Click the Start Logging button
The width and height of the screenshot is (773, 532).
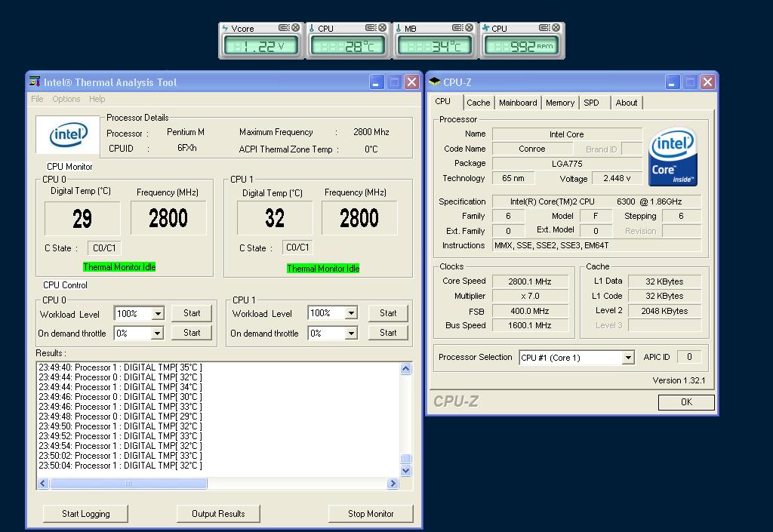coord(86,514)
